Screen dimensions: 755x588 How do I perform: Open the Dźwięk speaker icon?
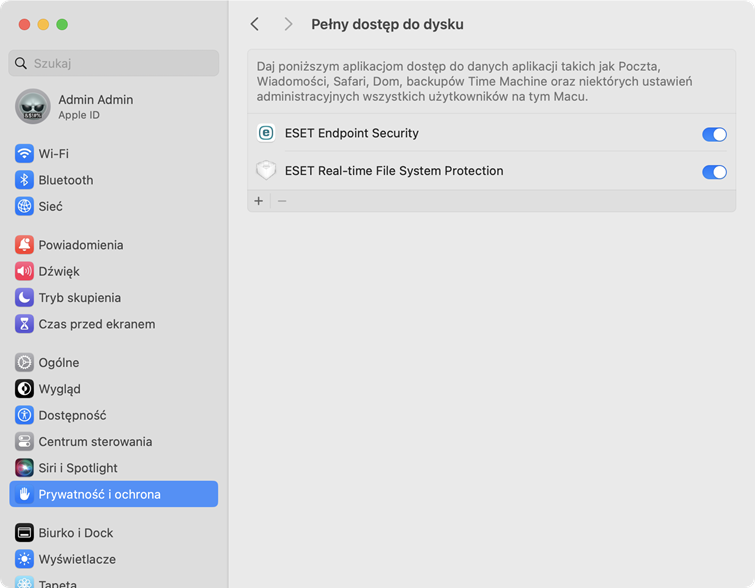(24, 271)
